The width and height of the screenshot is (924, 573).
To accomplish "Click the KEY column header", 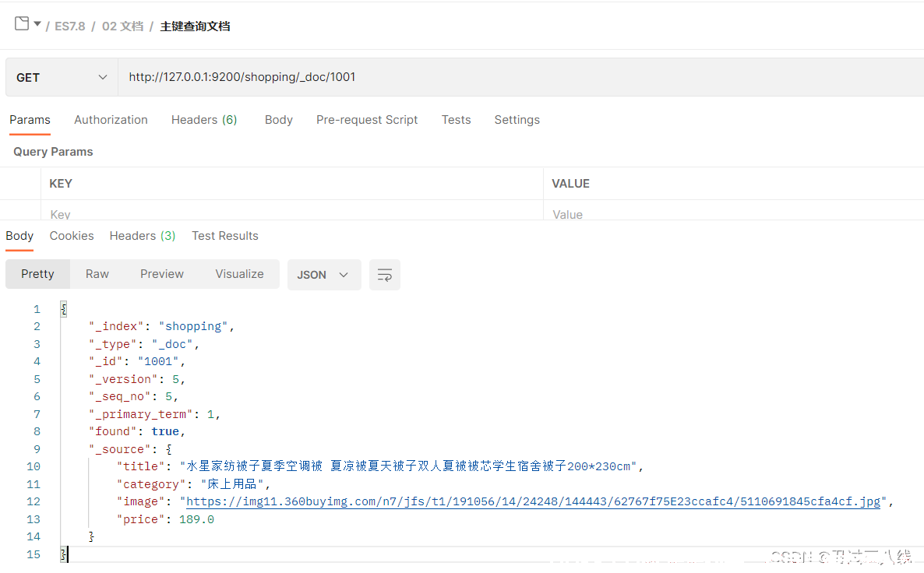I will (61, 184).
